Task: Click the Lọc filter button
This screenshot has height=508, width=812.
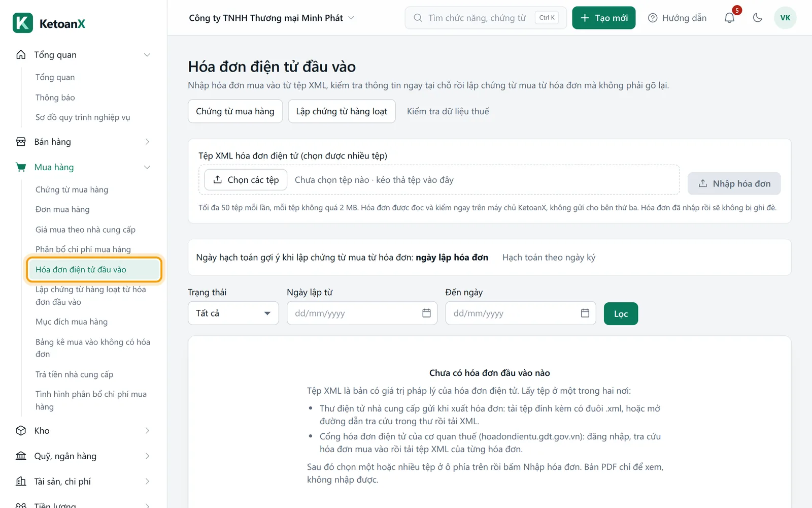Action: pyautogui.click(x=621, y=313)
